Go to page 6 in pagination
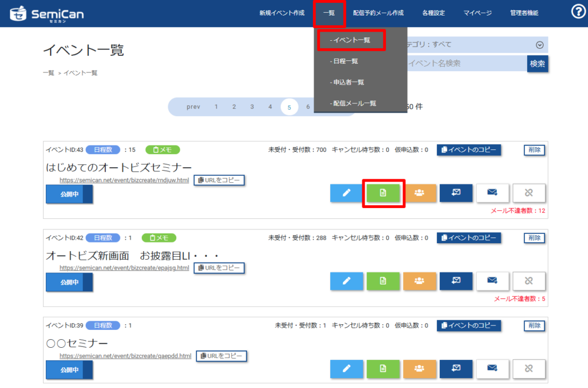This screenshot has height=388, width=588. coord(308,107)
